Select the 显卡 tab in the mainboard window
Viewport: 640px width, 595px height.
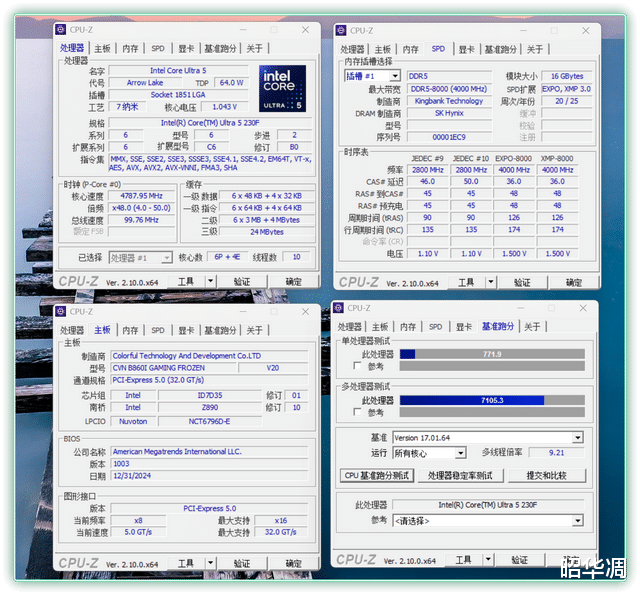(186, 329)
